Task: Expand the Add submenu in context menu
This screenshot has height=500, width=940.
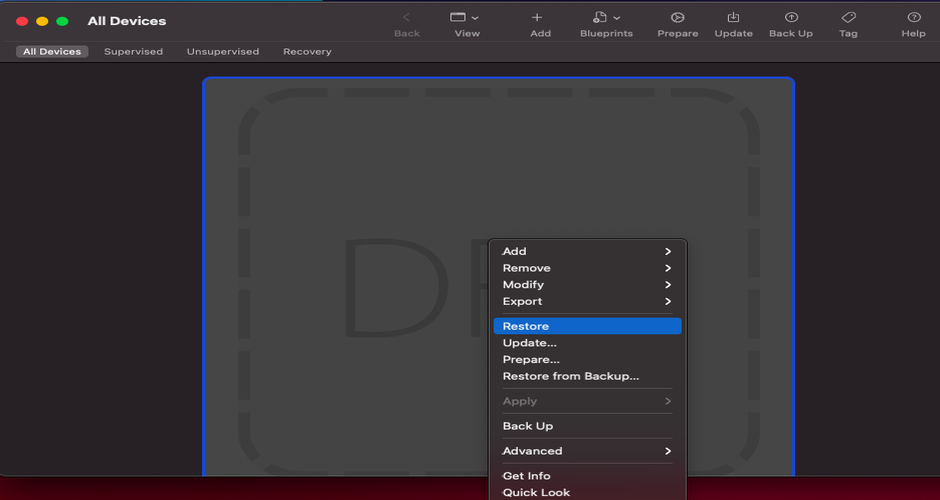Action: 586,252
